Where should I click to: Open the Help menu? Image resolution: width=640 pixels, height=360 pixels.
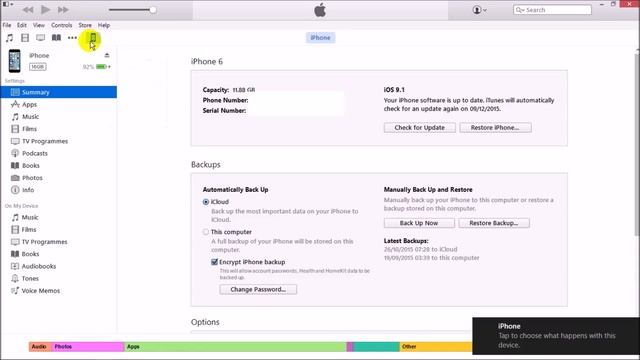104,25
